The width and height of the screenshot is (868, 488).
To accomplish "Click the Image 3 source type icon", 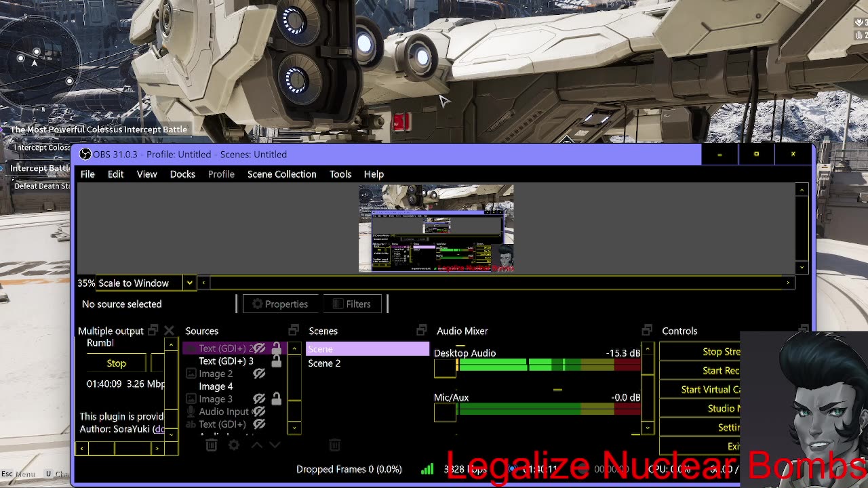I will point(191,399).
